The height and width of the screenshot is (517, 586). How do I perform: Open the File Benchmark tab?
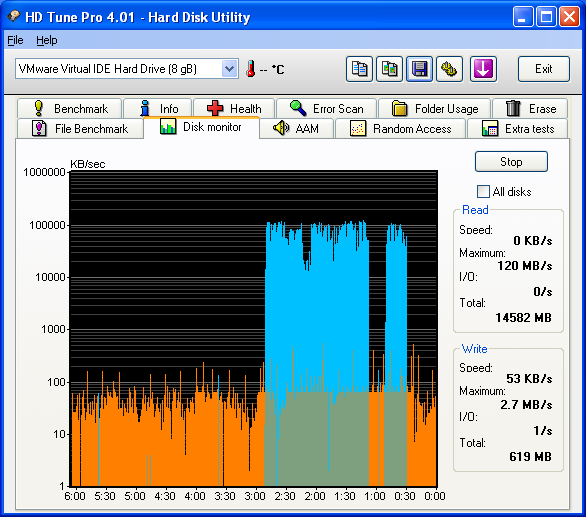(x=80, y=129)
